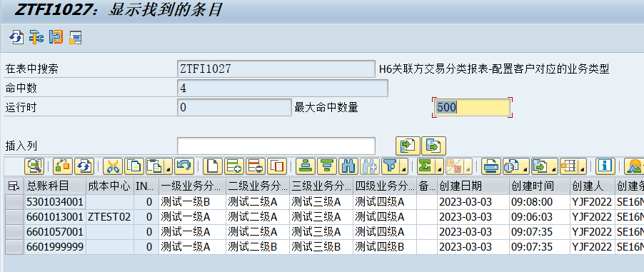Click the Duplicate row icon

tap(277, 166)
